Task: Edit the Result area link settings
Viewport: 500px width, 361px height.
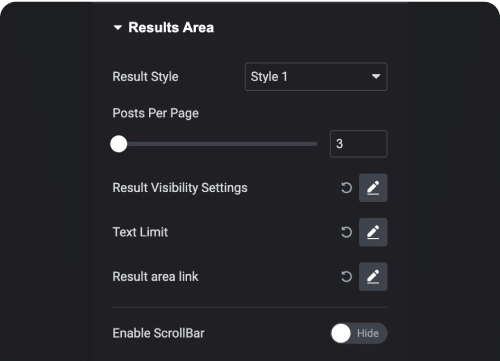Action: [x=373, y=277]
